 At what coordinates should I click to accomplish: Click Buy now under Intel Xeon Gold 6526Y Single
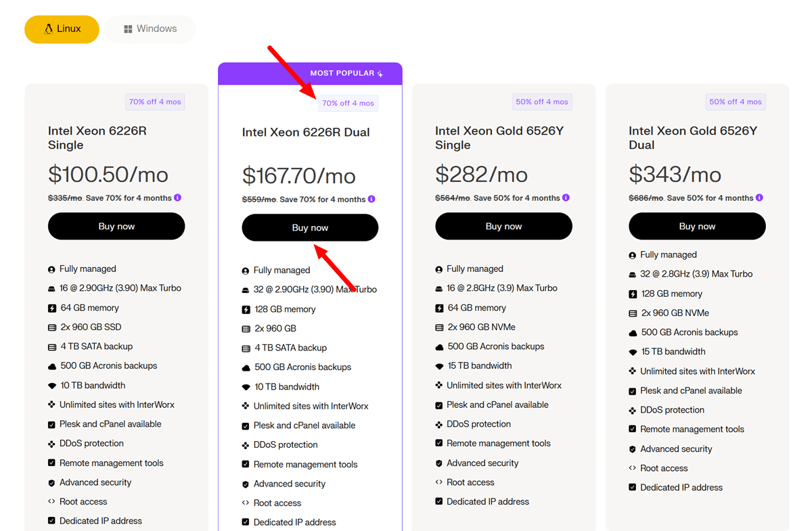503,225
